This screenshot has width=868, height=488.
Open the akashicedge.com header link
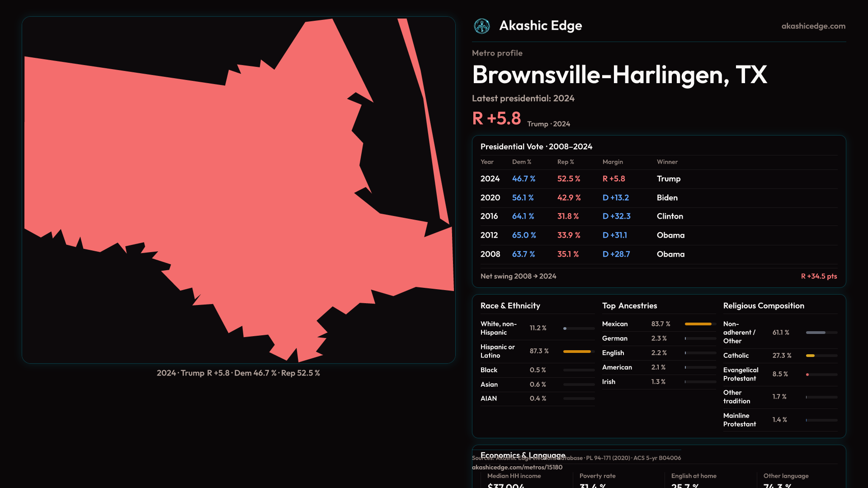813,26
